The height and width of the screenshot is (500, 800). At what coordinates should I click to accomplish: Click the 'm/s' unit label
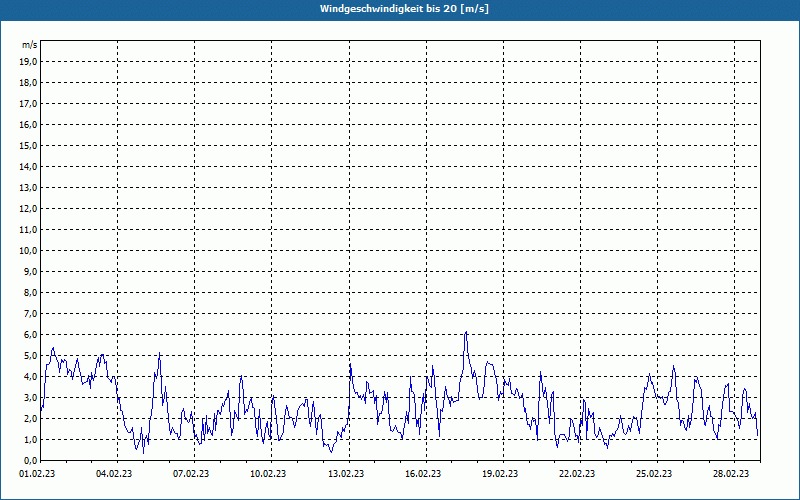(x=29, y=45)
